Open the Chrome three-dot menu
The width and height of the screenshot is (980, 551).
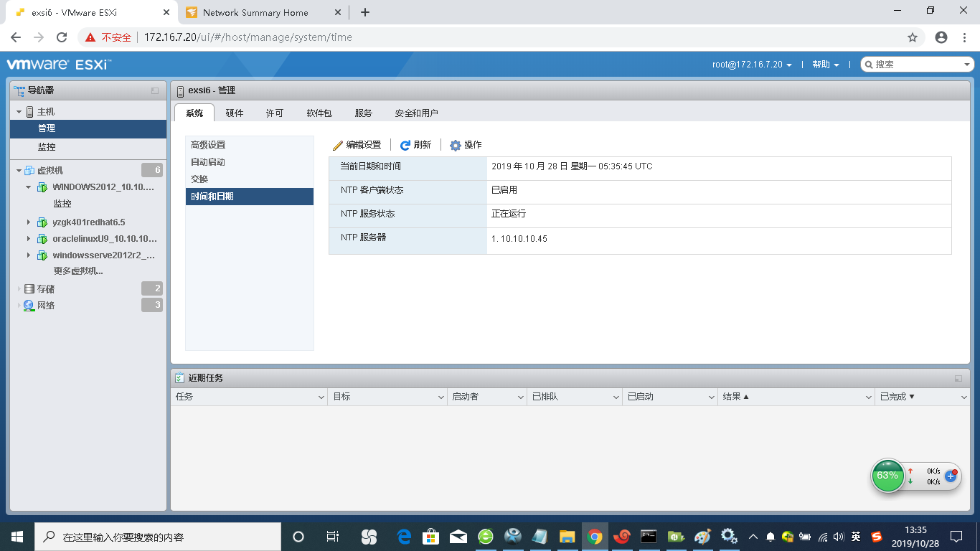[965, 37]
